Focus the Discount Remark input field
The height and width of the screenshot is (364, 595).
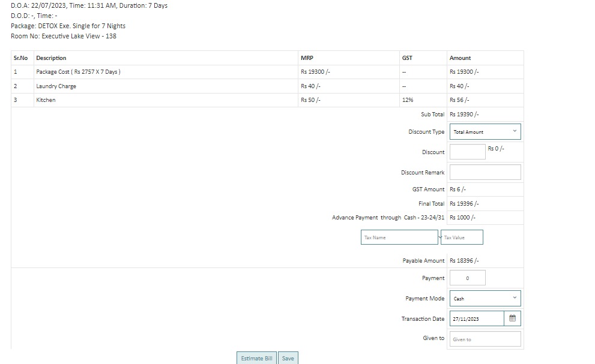485,172
